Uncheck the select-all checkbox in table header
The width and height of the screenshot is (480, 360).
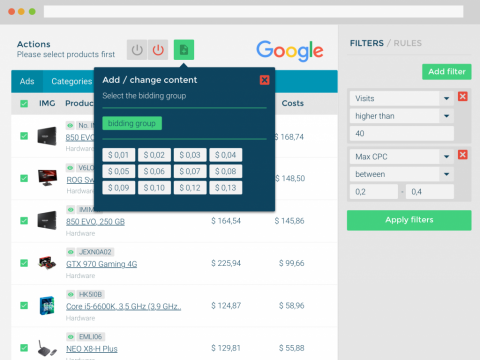[24, 103]
